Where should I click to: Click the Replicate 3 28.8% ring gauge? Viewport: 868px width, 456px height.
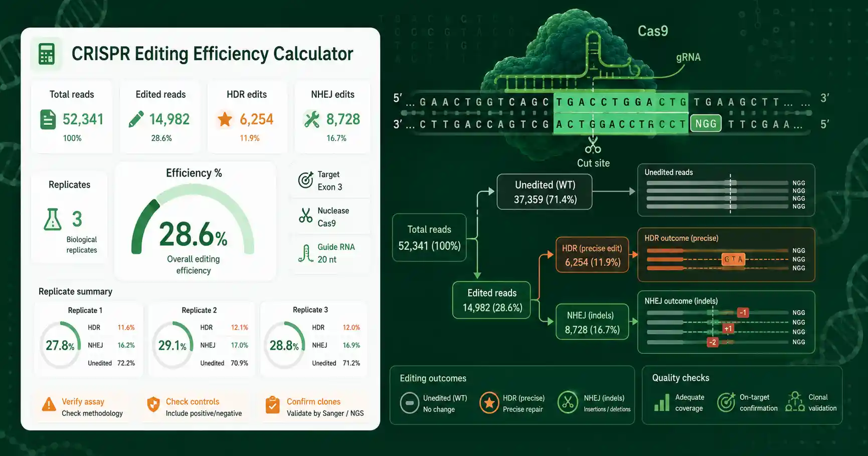(x=284, y=345)
